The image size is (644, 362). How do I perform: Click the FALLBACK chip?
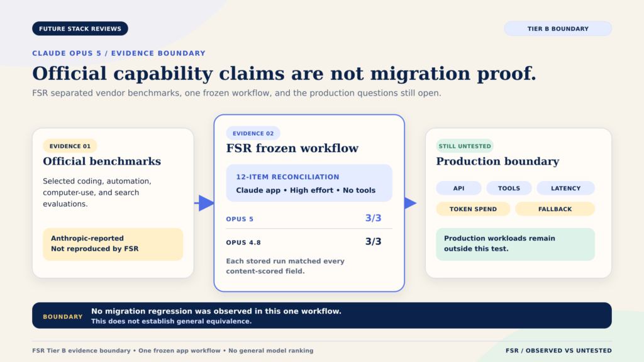point(555,209)
